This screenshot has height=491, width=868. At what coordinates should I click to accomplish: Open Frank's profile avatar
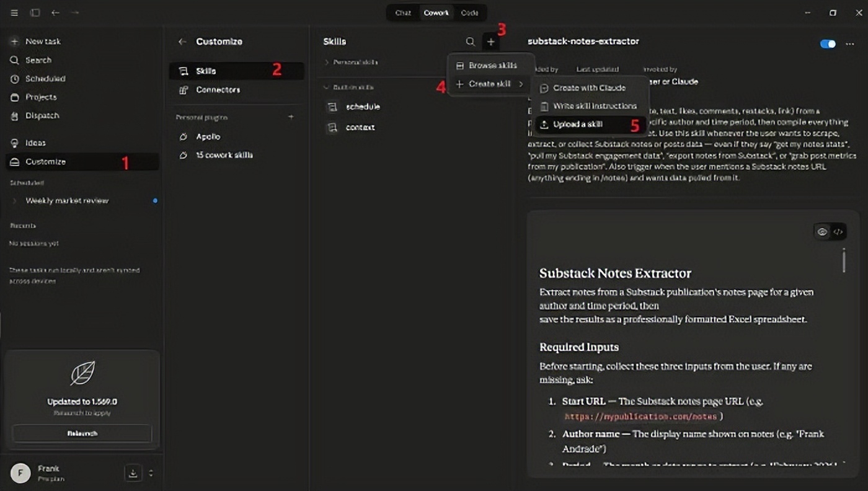20,473
